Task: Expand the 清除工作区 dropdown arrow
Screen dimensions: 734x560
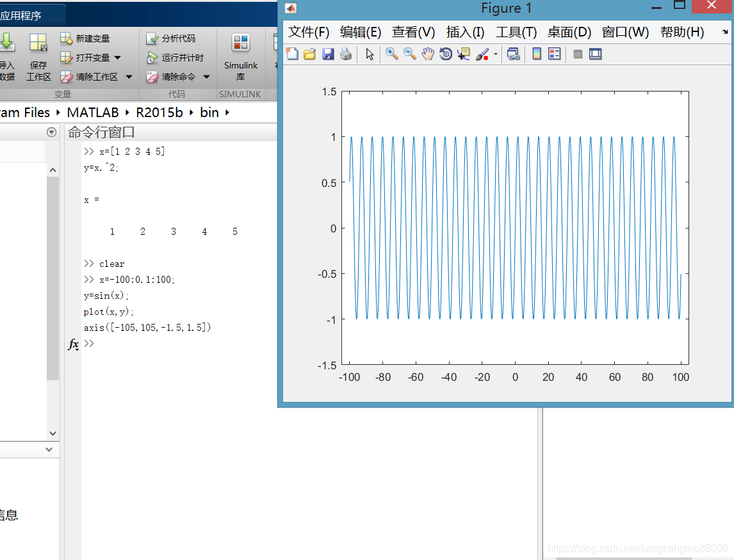Action: point(129,77)
